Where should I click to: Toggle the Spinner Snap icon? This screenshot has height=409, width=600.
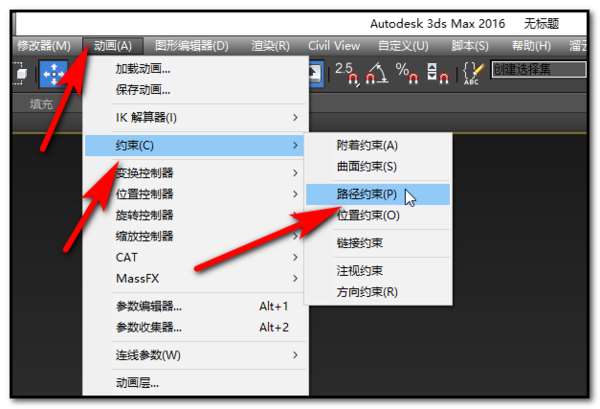437,73
